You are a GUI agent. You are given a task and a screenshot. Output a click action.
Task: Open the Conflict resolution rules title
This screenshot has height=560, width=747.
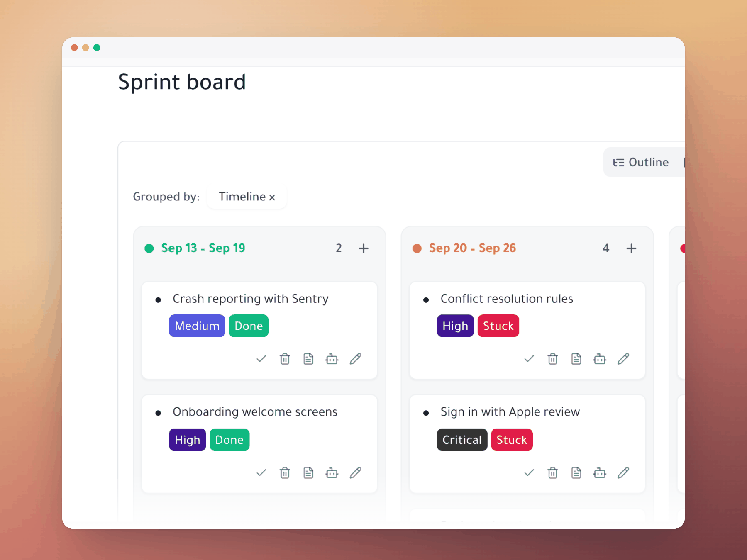(507, 299)
